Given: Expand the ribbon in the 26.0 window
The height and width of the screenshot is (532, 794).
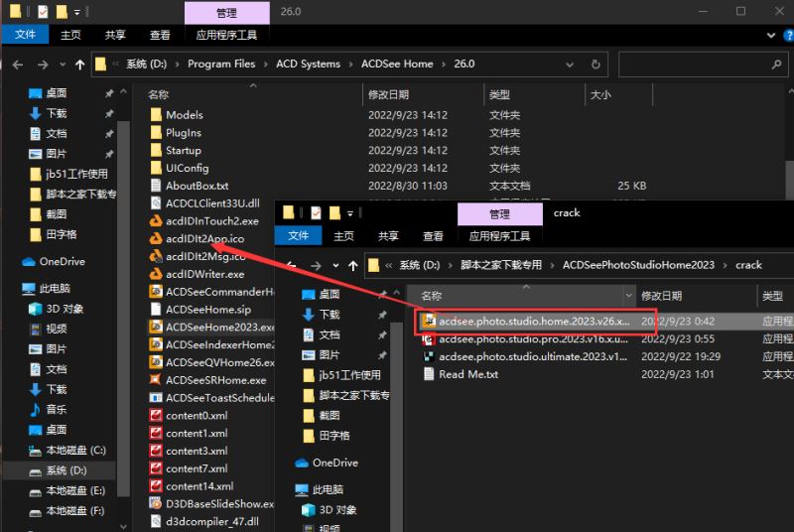Looking at the screenshot, I should click(771, 36).
